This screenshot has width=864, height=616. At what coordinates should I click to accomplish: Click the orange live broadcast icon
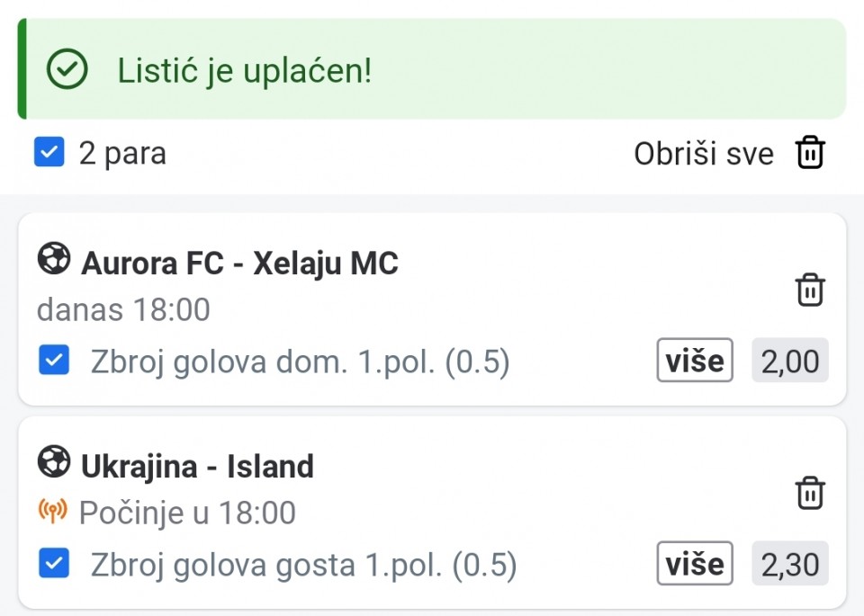[53, 513]
